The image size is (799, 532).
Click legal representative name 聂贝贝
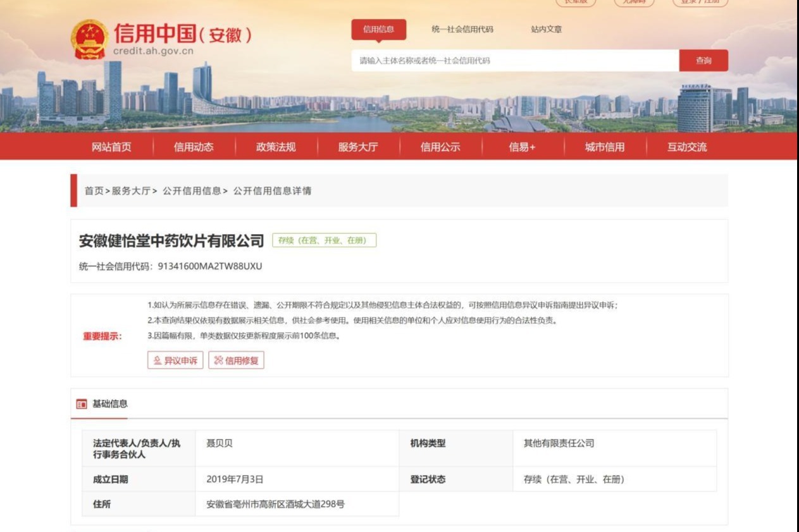coord(220,443)
